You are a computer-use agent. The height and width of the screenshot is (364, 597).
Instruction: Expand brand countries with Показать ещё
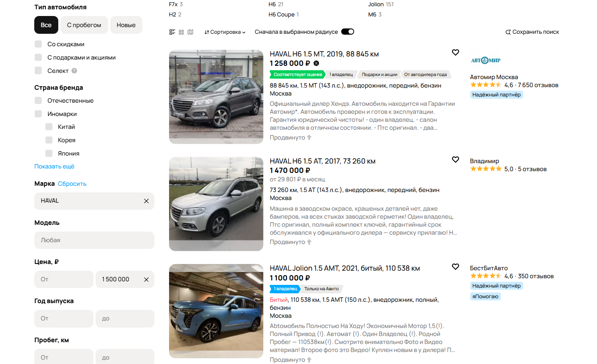pyautogui.click(x=54, y=166)
